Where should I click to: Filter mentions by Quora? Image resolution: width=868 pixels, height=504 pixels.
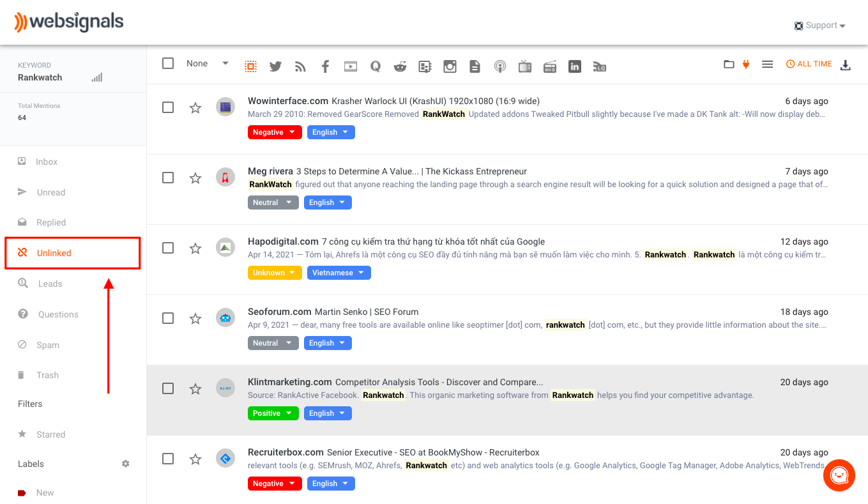(376, 66)
